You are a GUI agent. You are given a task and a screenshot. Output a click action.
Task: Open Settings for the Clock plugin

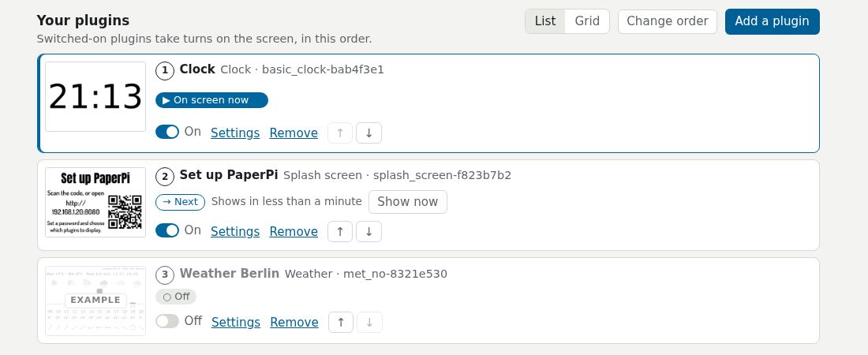(235, 133)
